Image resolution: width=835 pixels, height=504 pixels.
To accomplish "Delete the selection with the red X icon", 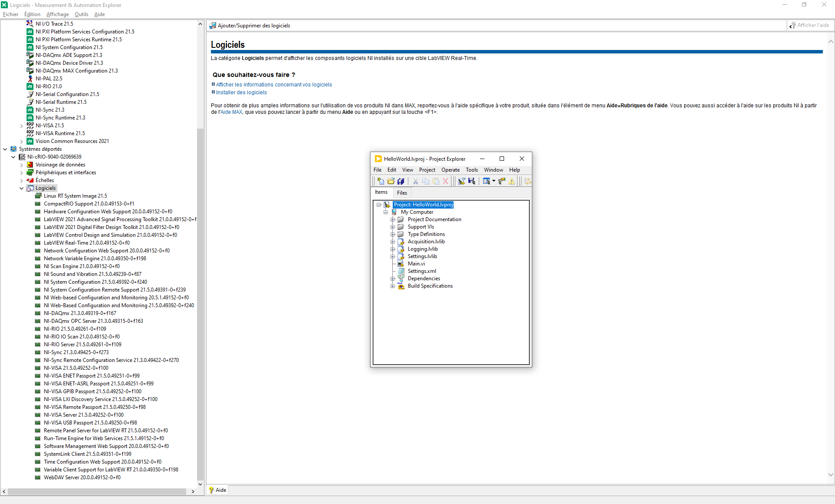I will point(445,181).
